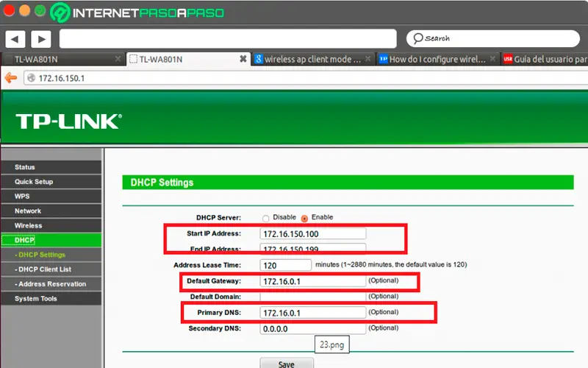This screenshot has width=588, height=368.
Task: Click the DHCP Settings heading text
Action: coord(162,183)
